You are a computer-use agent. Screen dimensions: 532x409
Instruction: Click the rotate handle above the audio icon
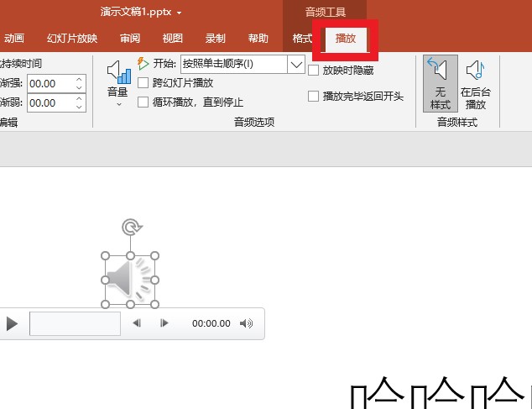coord(132,227)
